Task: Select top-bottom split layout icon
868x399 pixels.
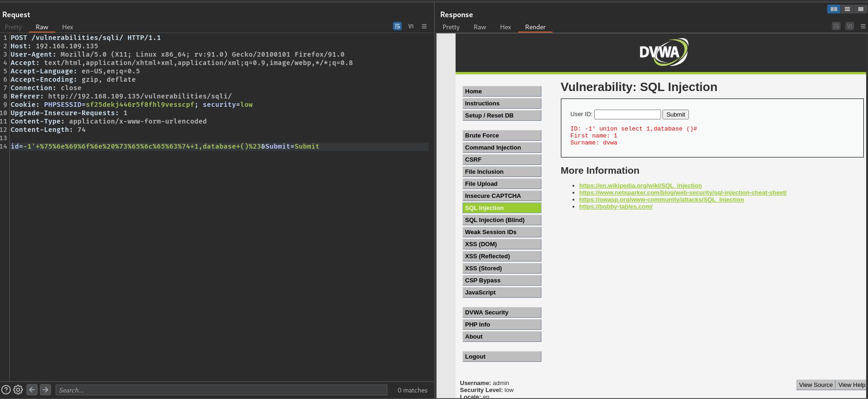Action: pyautogui.click(x=847, y=9)
